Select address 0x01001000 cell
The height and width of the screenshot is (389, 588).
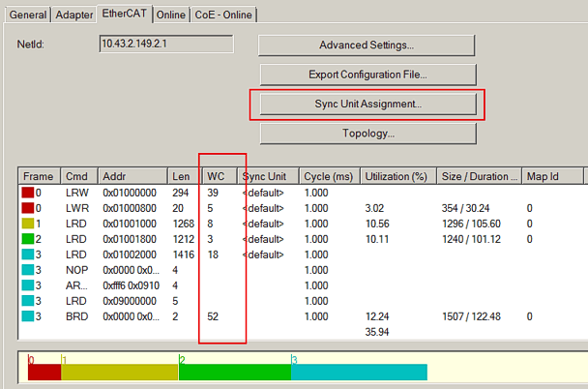click(x=130, y=224)
